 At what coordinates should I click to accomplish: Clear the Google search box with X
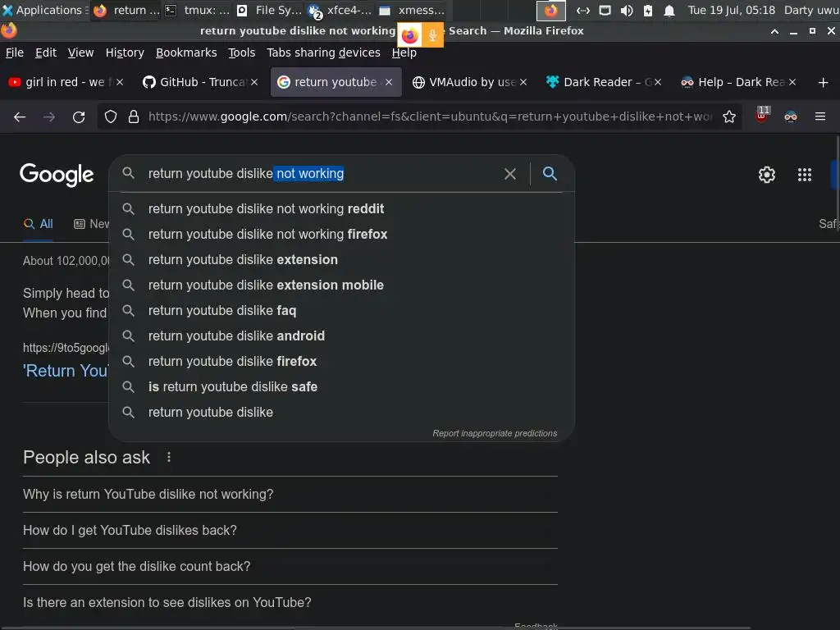(x=510, y=174)
